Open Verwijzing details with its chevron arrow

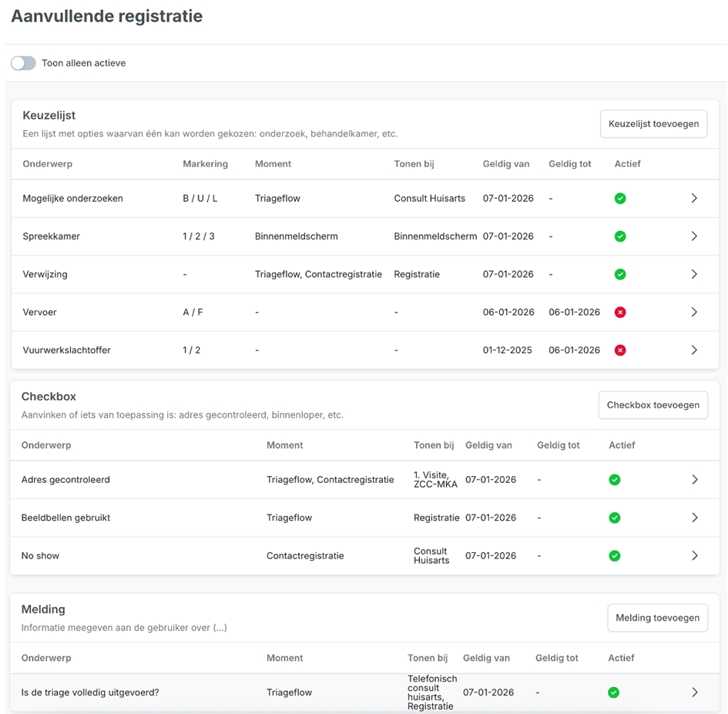(694, 274)
